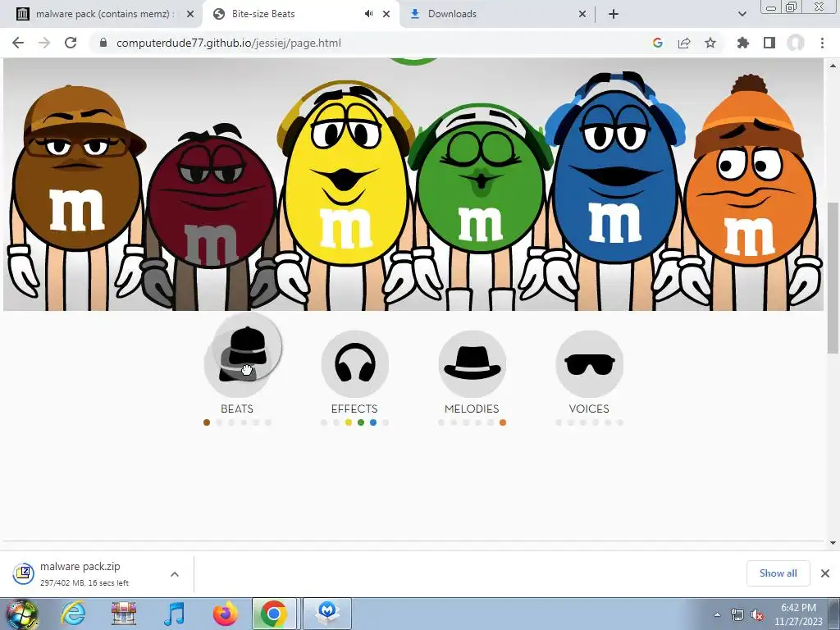Reload the current page
The height and width of the screenshot is (630, 840).
pos(71,43)
